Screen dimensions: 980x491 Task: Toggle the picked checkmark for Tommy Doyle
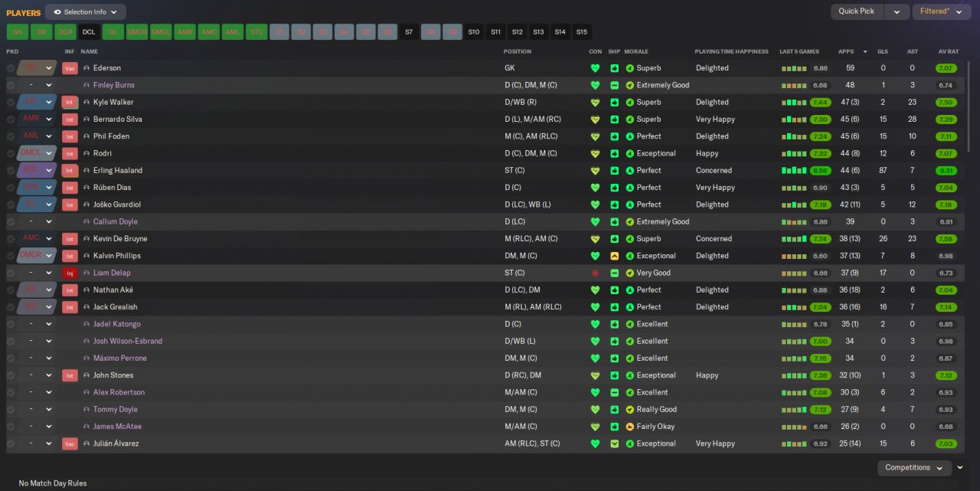(11, 409)
